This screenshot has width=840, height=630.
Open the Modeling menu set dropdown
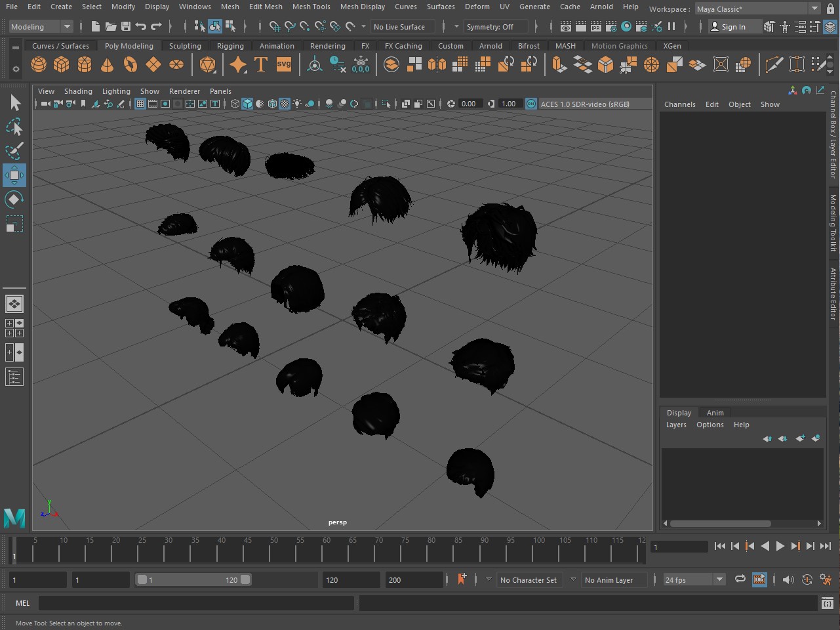(41, 27)
